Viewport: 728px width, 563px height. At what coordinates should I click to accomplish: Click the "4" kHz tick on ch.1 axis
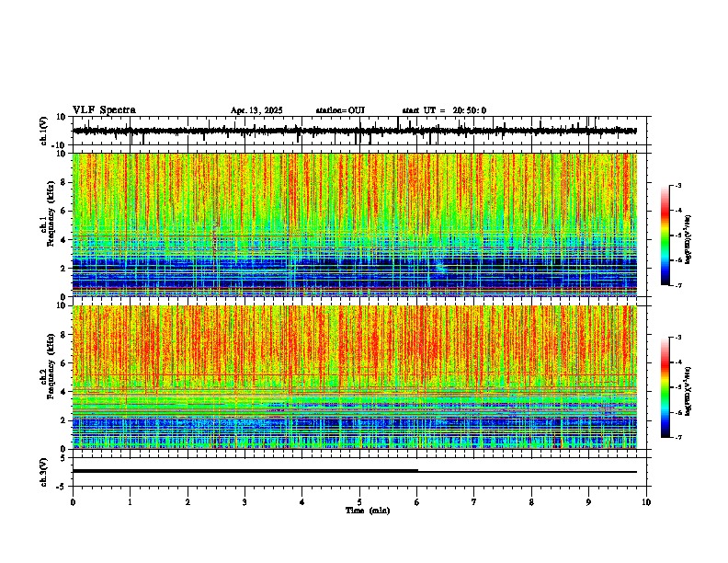click(64, 240)
